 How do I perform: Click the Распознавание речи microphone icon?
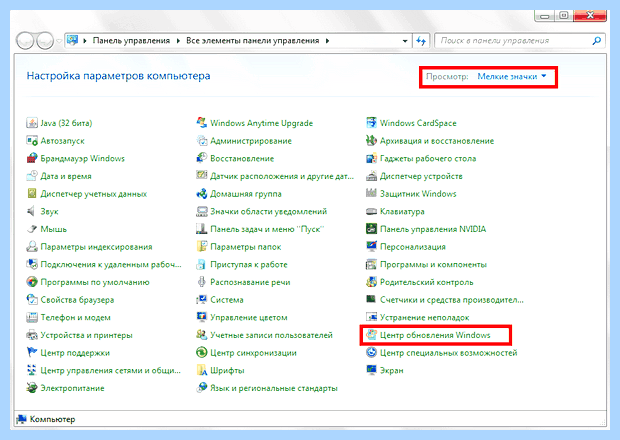coord(202,282)
